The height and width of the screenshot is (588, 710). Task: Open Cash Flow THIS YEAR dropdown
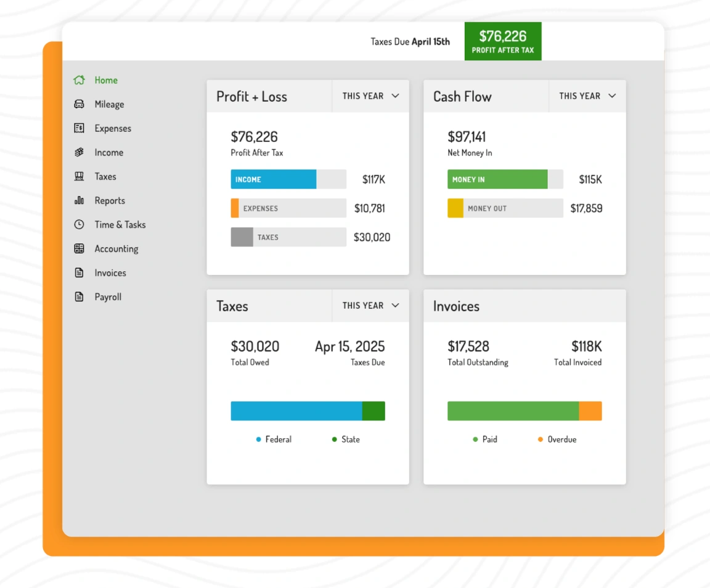coord(587,96)
